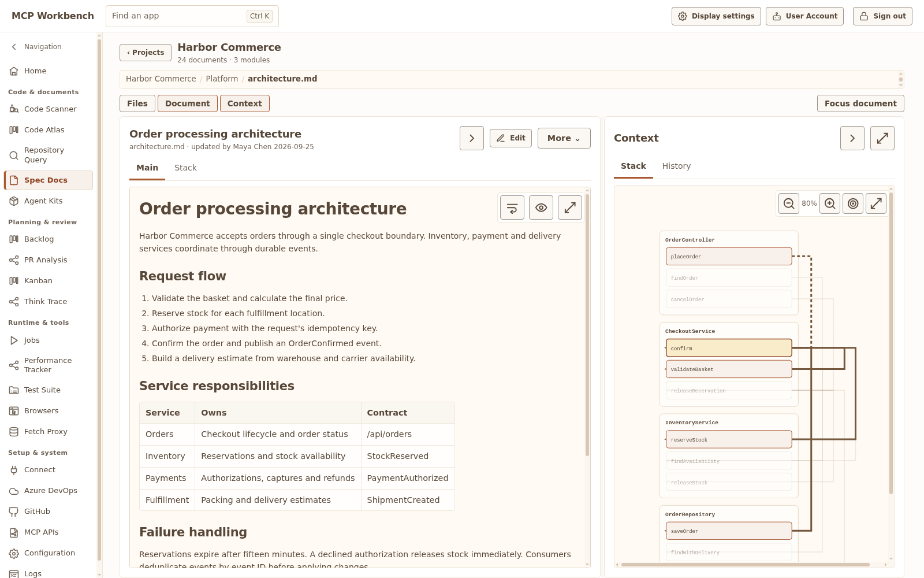Image resolution: width=924 pixels, height=578 pixels.
Task: Collapse the document panel chevron
Action: 472,138
